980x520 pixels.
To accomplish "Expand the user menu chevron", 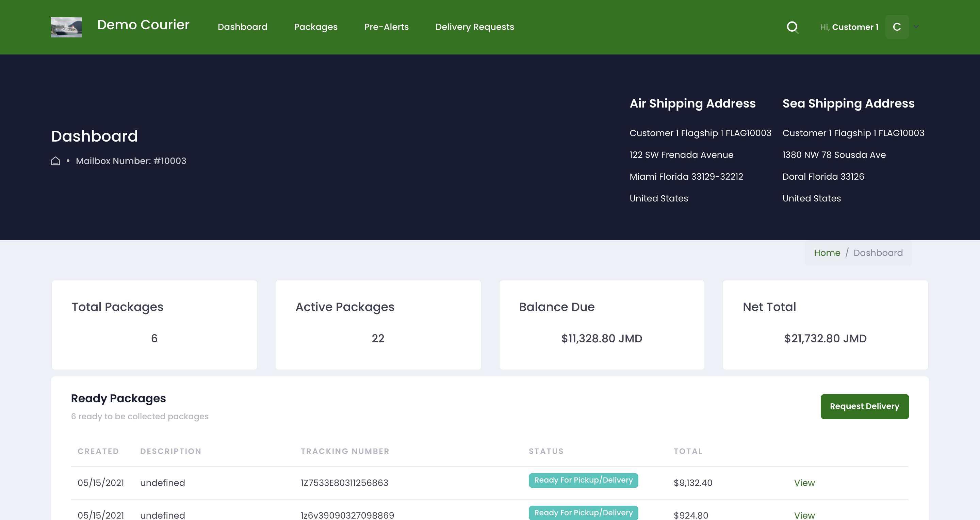I will coord(916,27).
